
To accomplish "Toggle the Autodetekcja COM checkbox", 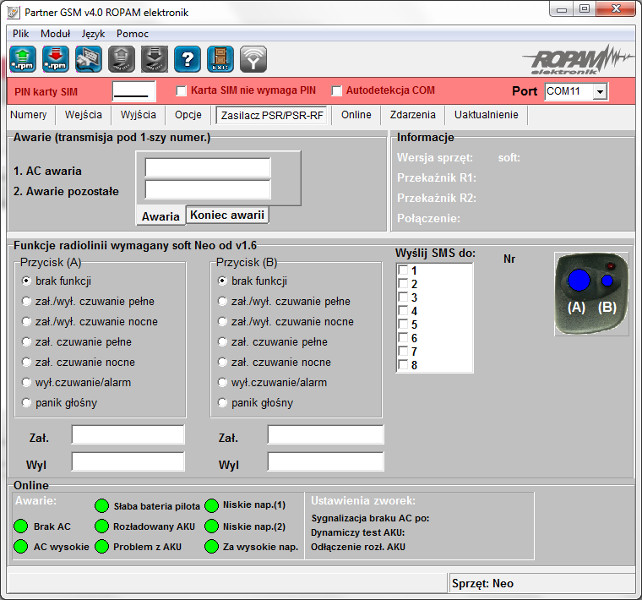I will click(x=337, y=91).
